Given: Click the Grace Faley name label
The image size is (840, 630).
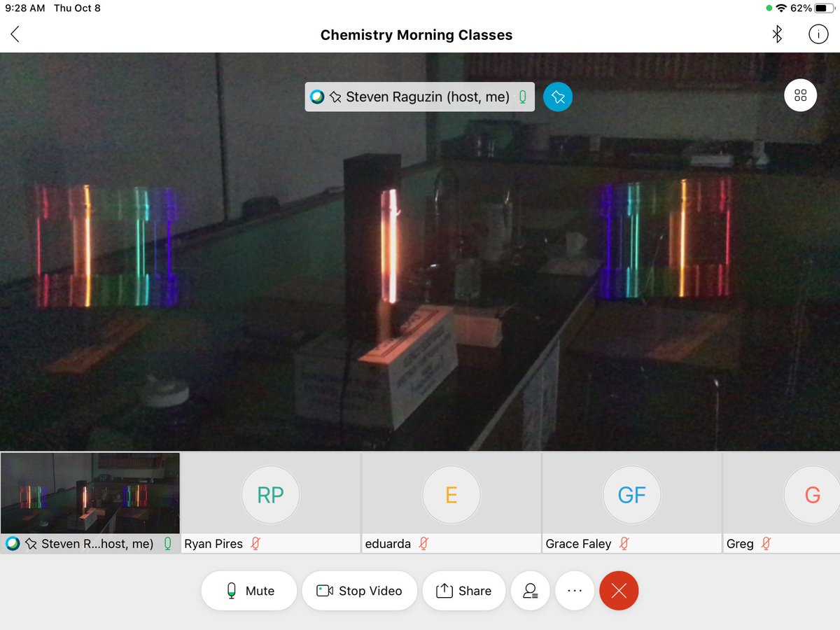Looking at the screenshot, I should click(578, 544).
